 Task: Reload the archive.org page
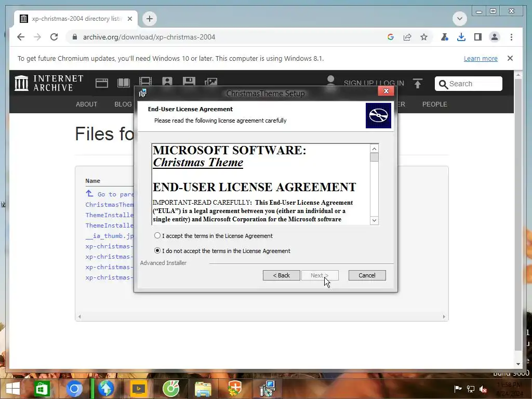pos(54,37)
